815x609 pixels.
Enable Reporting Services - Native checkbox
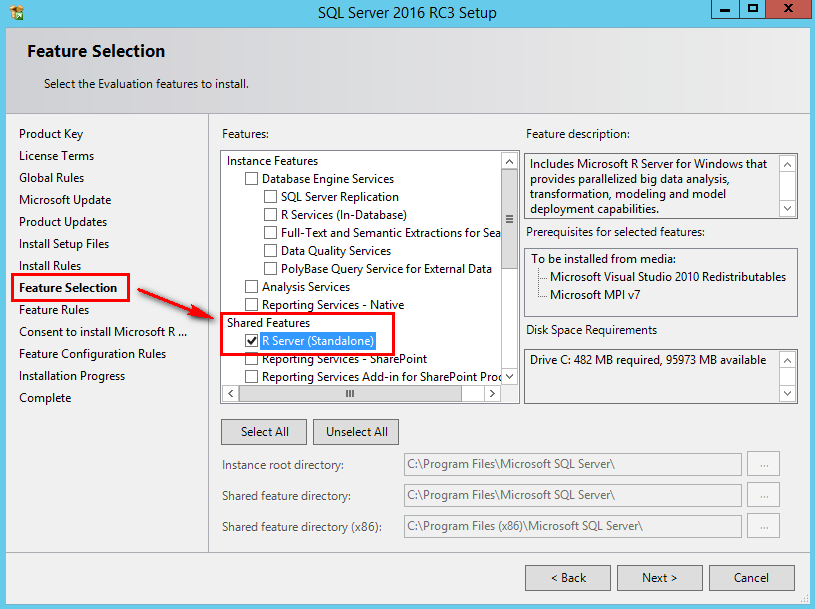[252, 304]
